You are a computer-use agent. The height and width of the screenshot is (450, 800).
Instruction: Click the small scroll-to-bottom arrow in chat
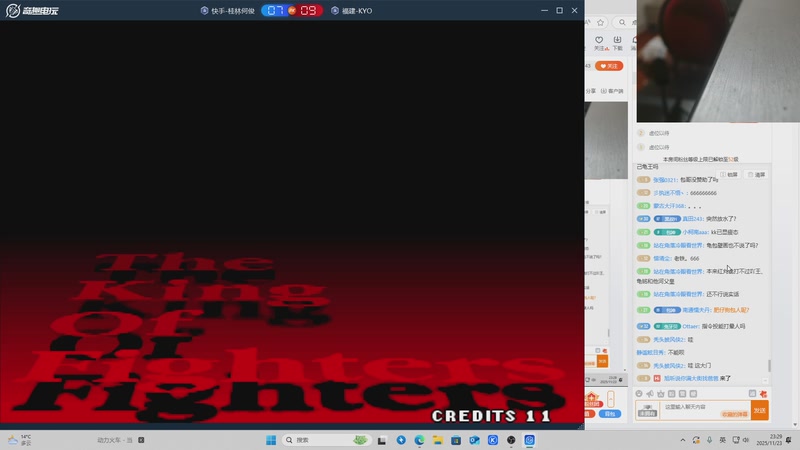(x=765, y=381)
